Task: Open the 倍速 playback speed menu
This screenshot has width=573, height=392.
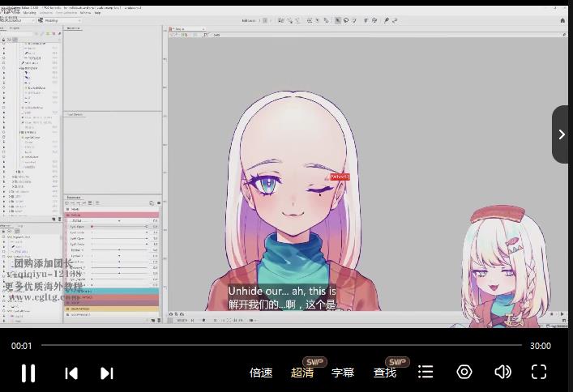Action: (261, 373)
